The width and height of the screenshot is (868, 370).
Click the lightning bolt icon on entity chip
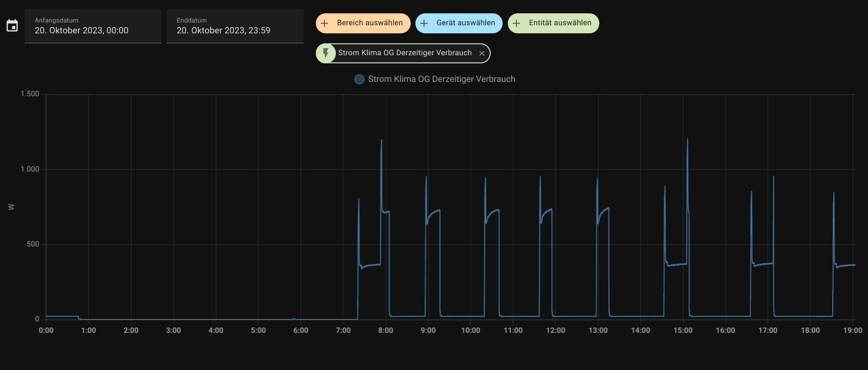[x=326, y=53]
